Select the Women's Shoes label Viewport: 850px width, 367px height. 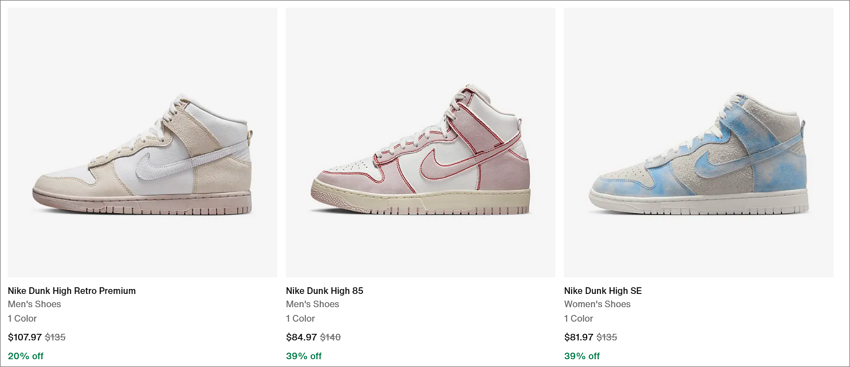pos(597,304)
